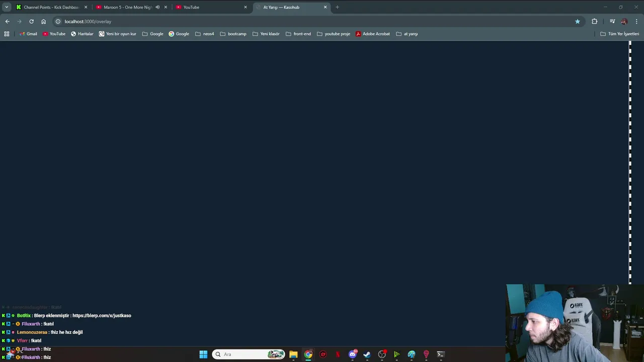Open OBS Studio from taskbar
The image size is (644, 362).
point(382,354)
